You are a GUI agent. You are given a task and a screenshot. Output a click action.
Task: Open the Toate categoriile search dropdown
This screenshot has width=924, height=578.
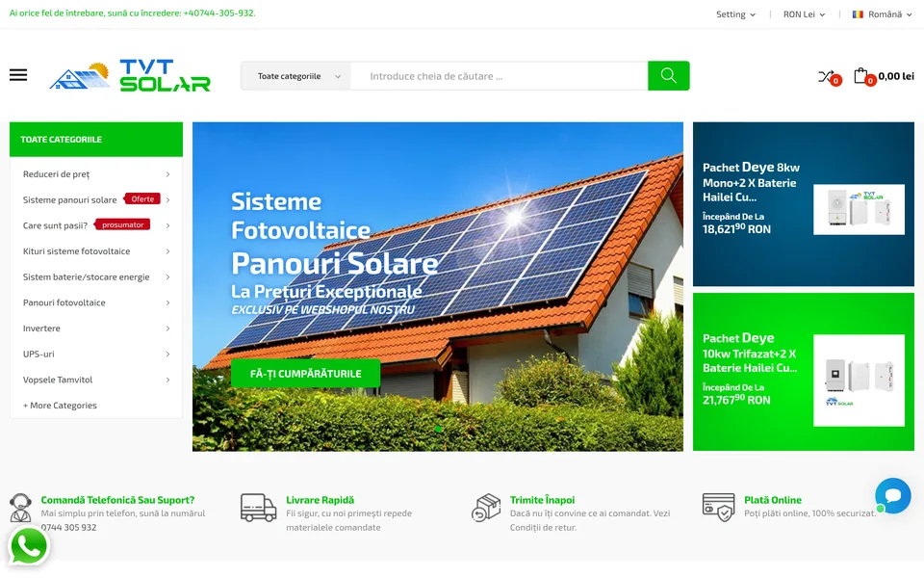tap(295, 76)
